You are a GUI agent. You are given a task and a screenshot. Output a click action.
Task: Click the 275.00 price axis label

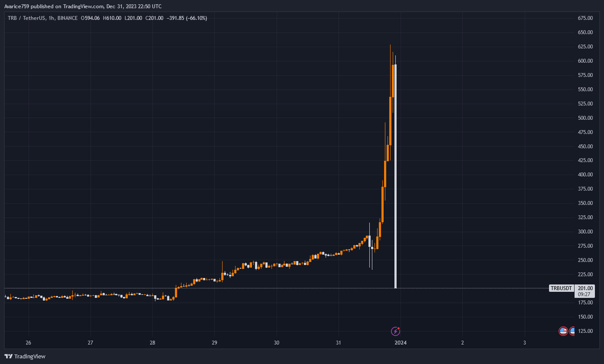pyautogui.click(x=585, y=246)
